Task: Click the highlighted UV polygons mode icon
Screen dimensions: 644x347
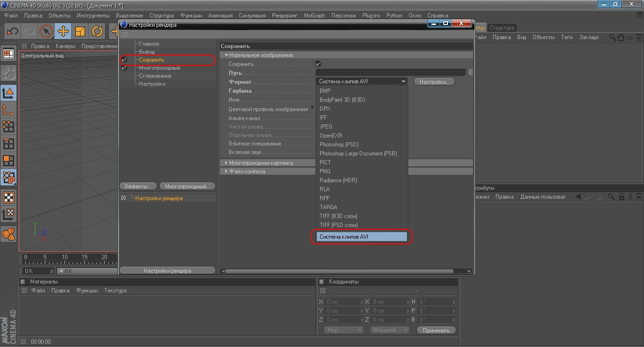Action: (8, 177)
